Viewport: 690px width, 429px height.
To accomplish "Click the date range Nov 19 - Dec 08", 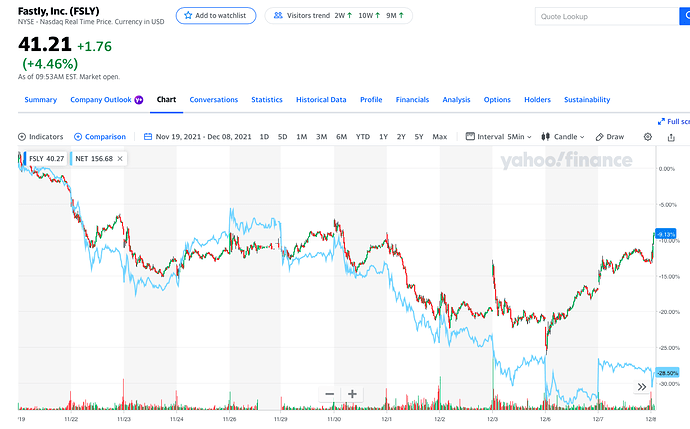I will 203,137.
